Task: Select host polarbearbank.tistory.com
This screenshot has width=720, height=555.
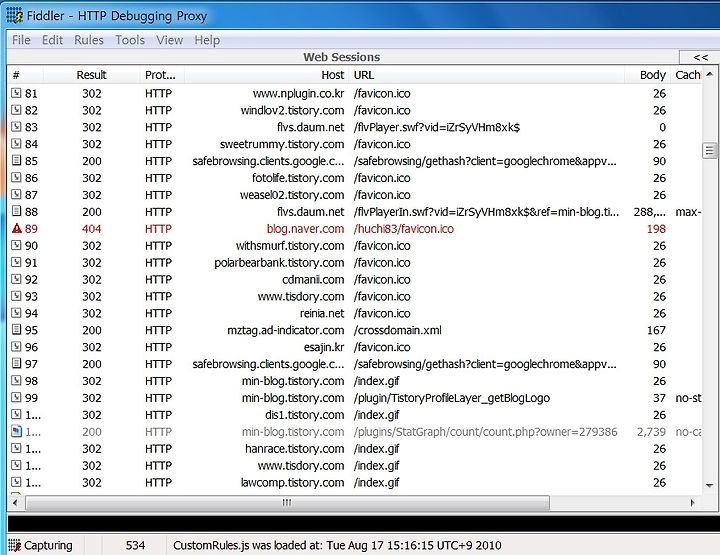Action: (x=279, y=263)
